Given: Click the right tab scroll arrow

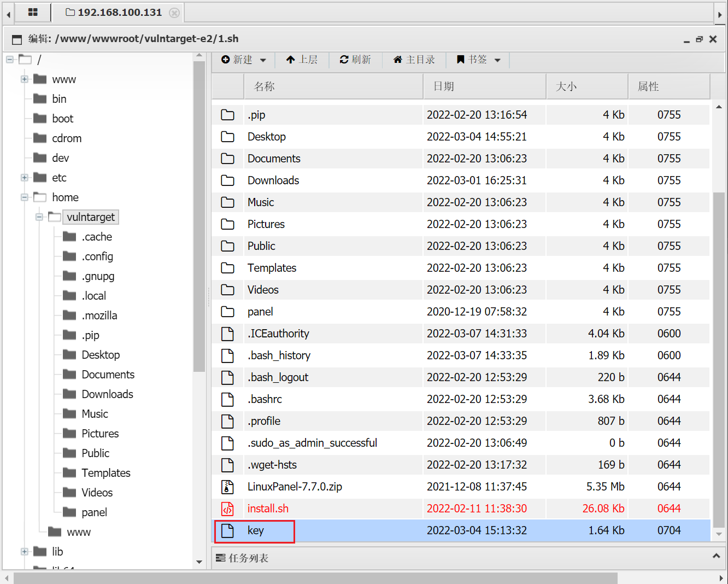Looking at the screenshot, I should [720, 15].
